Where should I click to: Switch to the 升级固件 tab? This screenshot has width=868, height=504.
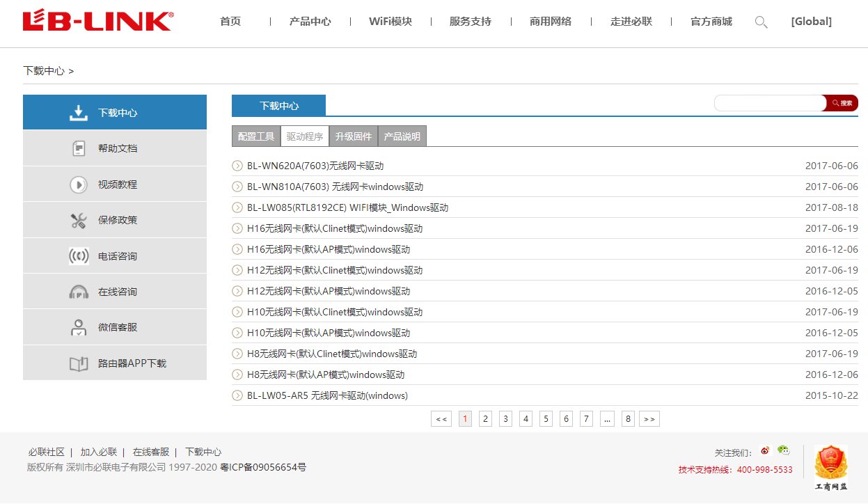click(x=353, y=136)
